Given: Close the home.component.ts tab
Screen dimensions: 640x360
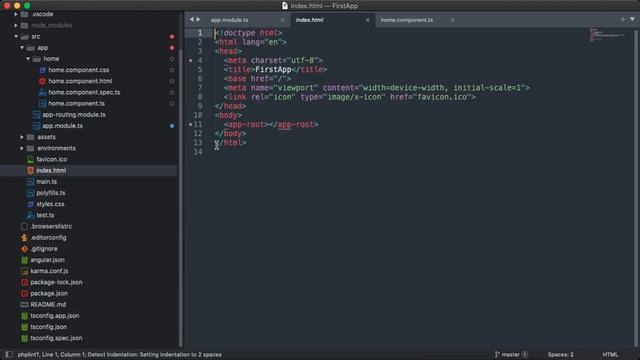Looking at the screenshot, I should point(452,20).
